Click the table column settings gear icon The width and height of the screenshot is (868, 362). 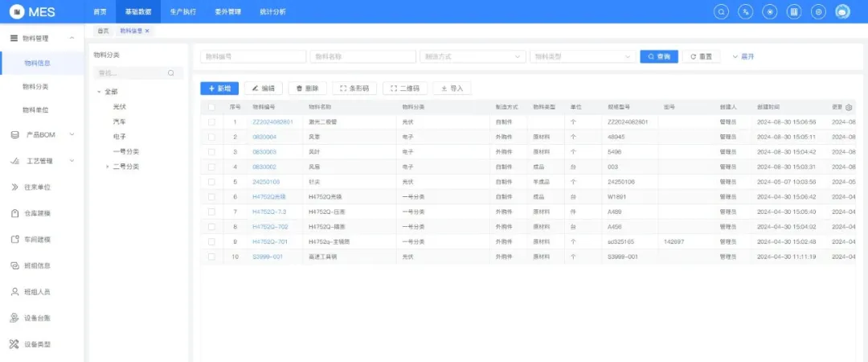[849, 107]
